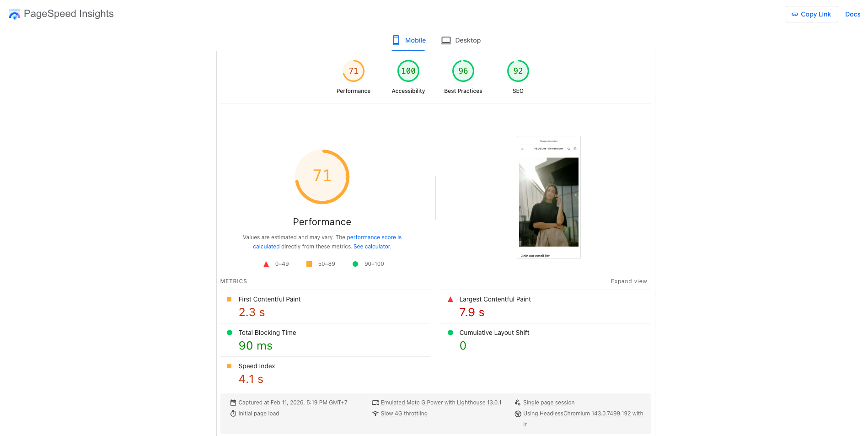
Task: Click the Copy Link button
Action: click(x=811, y=14)
